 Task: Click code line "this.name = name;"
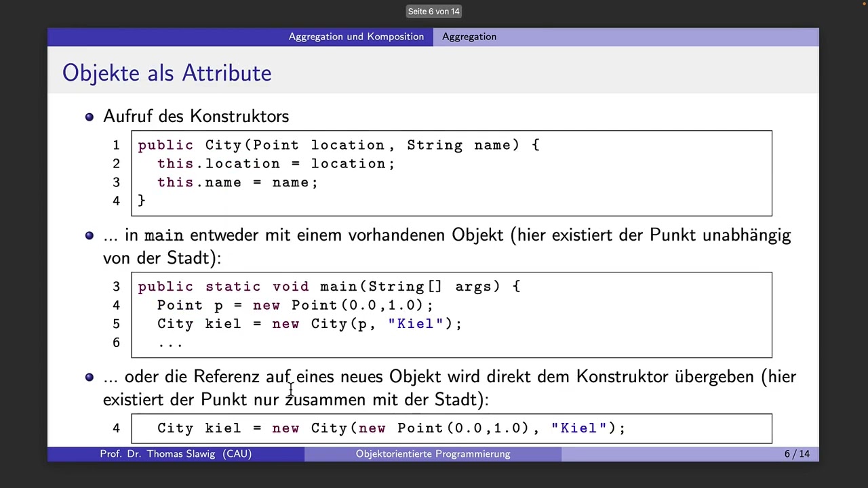point(237,182)
